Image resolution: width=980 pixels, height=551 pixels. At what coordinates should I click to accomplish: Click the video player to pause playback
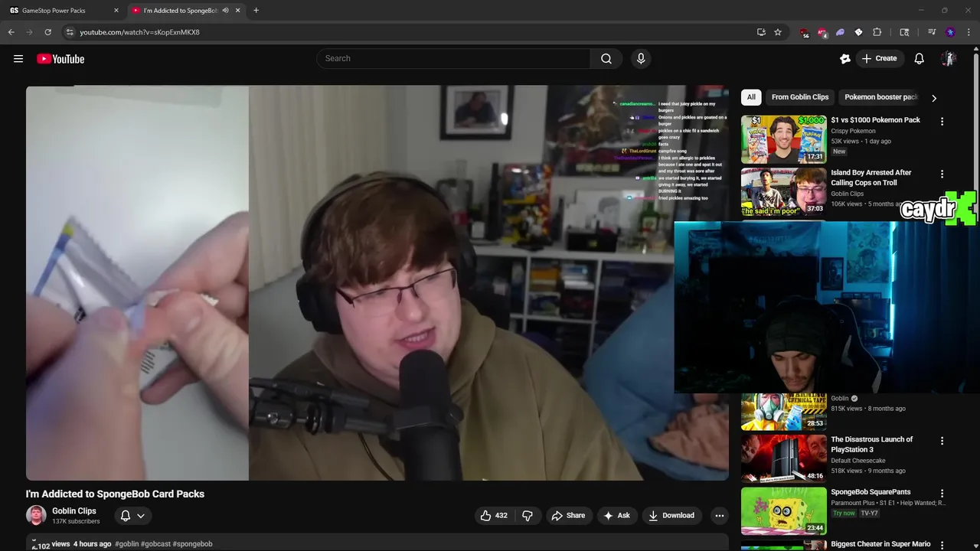pos(377,283)
